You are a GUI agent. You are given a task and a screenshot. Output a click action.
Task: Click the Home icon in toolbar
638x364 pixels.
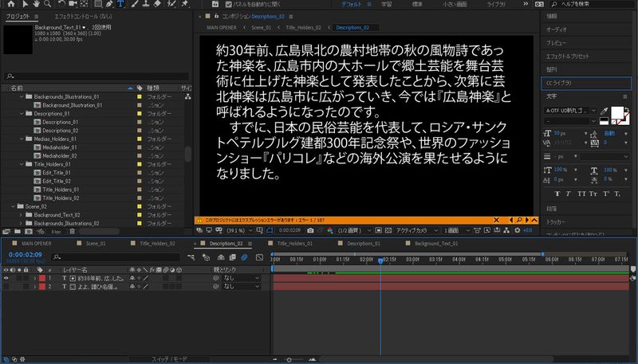10,4
